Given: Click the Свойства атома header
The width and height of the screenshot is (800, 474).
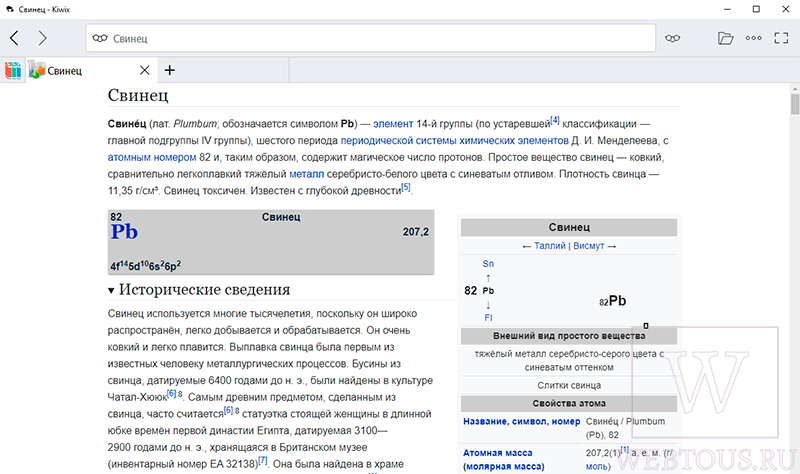Looking at the screenshot, I should 569,404.
